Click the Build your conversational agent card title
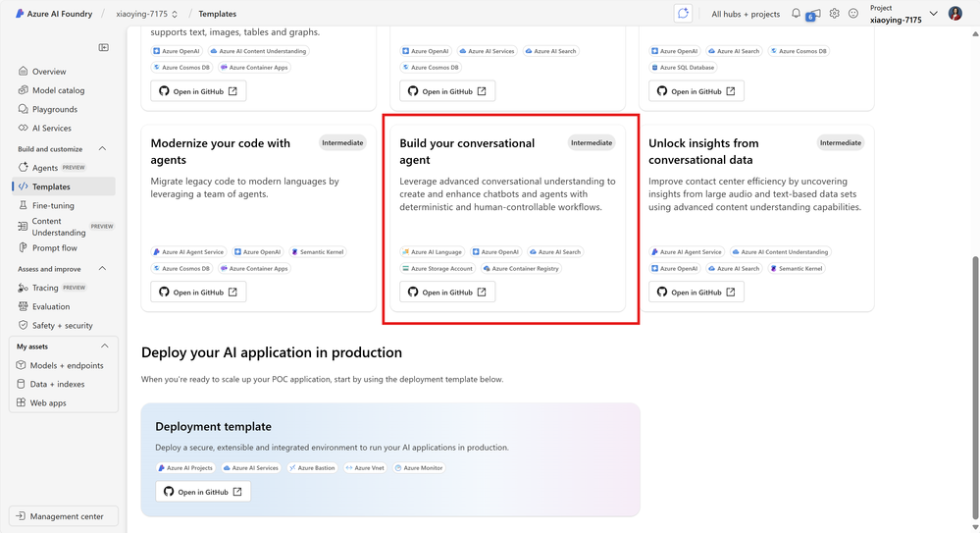Image resolution: width=980 pixels, height=533 pixels. (467, 151)
